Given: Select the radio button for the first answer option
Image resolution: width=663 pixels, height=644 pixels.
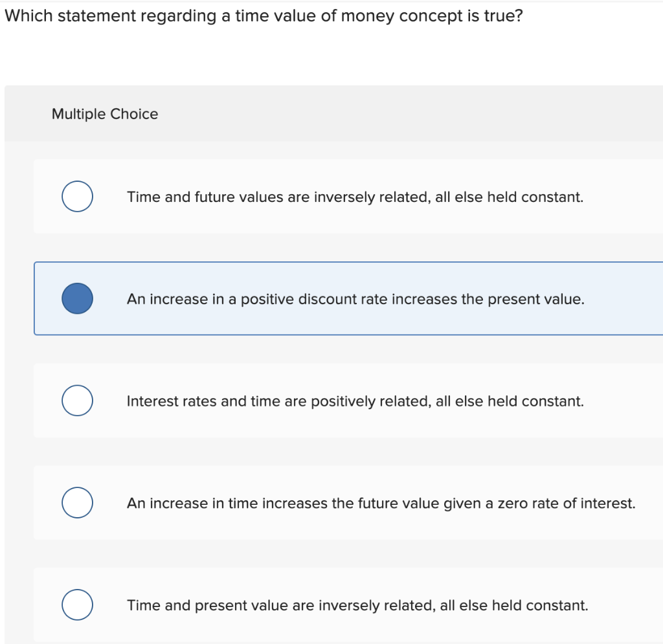Looking at the screenshot, I should click(x=77, y=196).
